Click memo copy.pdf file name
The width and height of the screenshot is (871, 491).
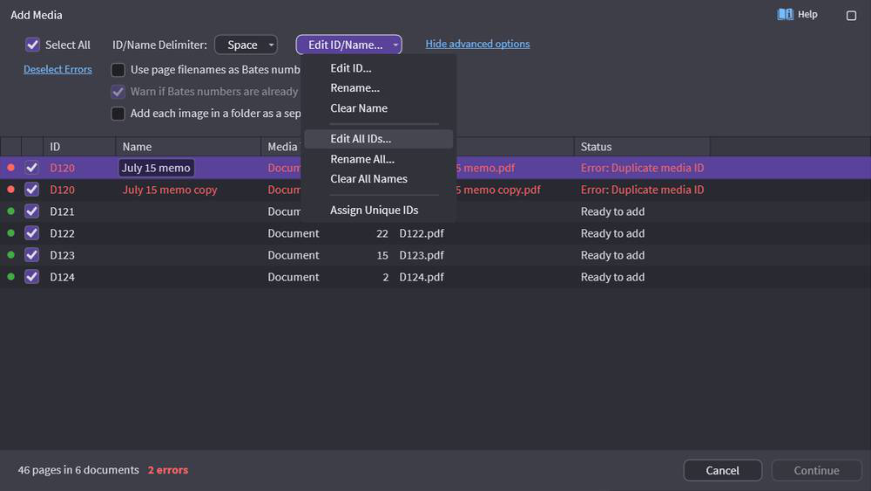[x=498, y=189]
